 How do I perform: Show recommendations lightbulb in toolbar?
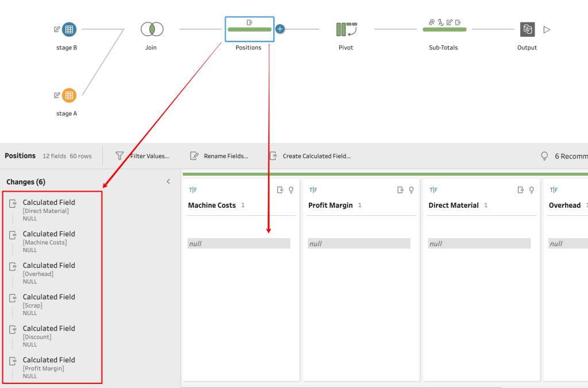[x=544, y=156]
